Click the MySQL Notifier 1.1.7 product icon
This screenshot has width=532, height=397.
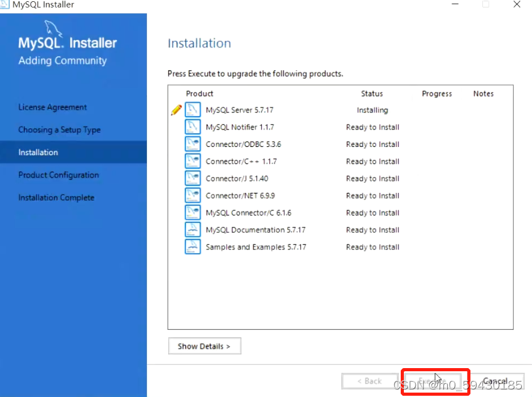pyautogui.click(x=193, y=127)
